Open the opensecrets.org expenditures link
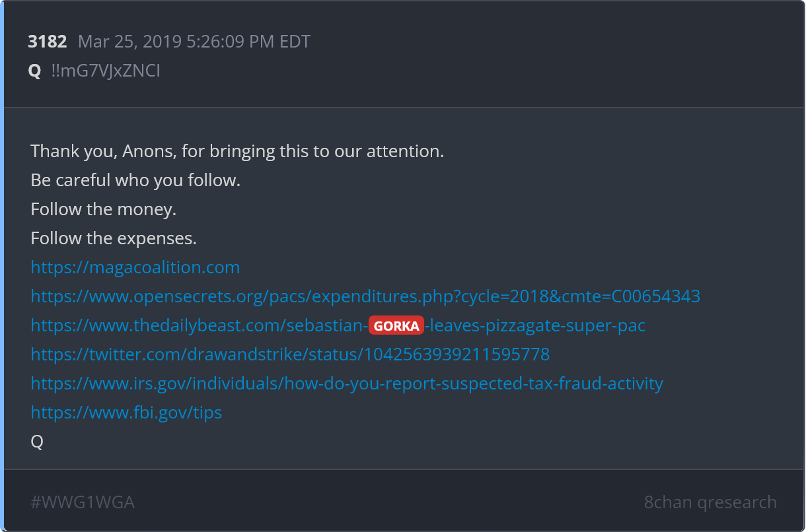The width and height of the screenshot is (806, 532). [365, 296]
